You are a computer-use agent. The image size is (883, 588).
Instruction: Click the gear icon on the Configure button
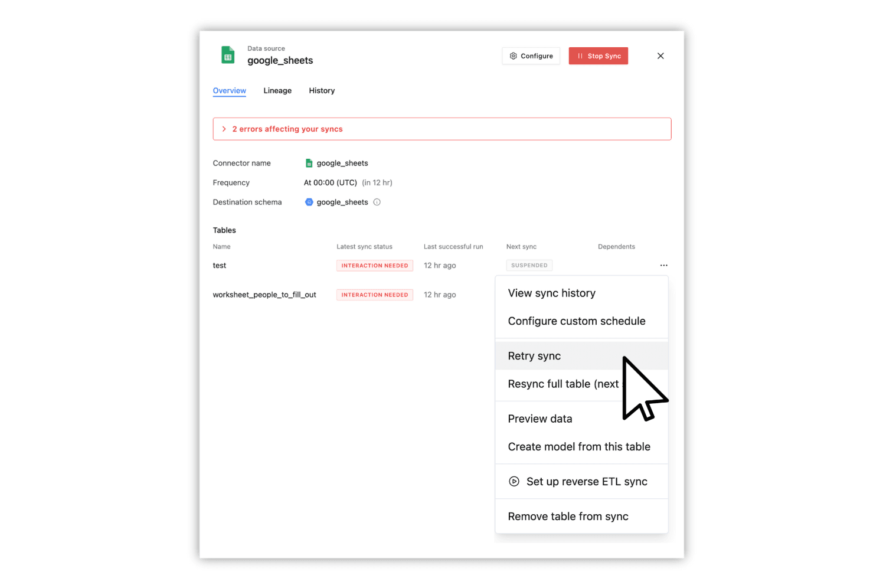coord(514,55)
